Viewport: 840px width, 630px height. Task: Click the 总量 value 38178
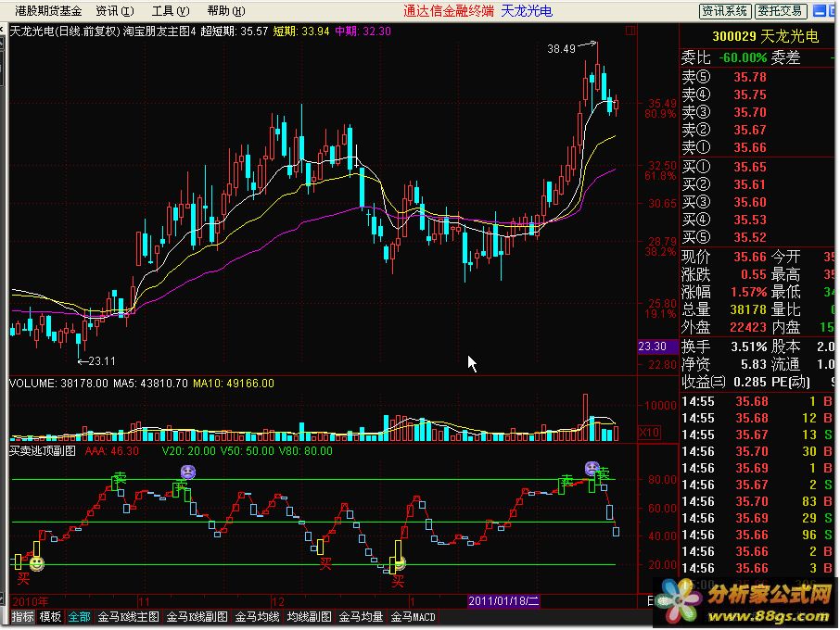748,309
